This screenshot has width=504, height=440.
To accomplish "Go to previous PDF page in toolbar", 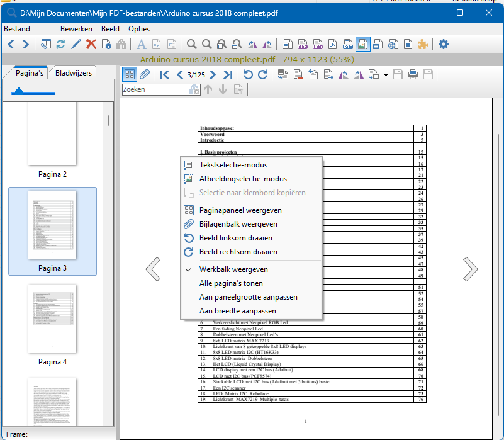I will point(180,75).
